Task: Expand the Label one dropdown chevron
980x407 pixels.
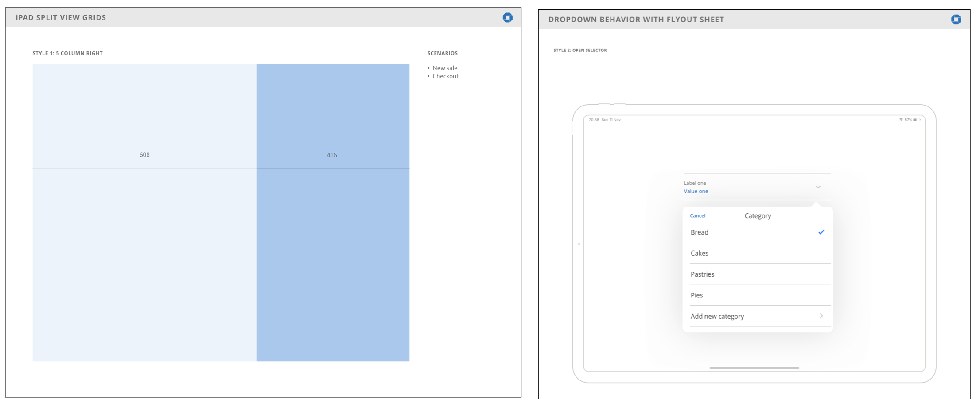Action: [x=818, y=187]
